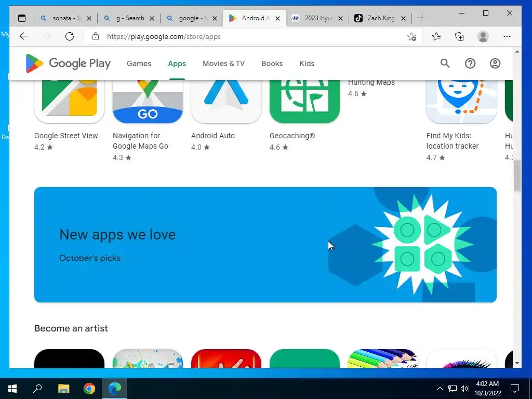Reload the page with the refresh icon
The height and width of the screenshot is (399, 532).
tap(70, 36)
